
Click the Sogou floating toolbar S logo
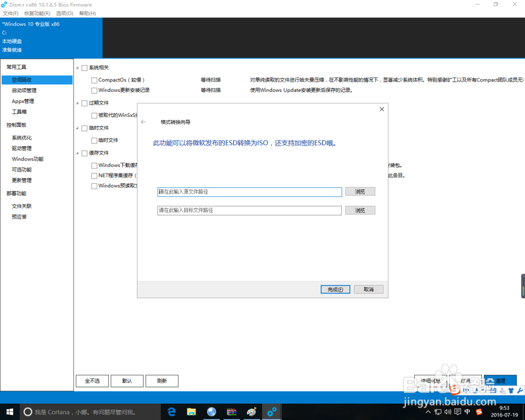pos(455,389)
